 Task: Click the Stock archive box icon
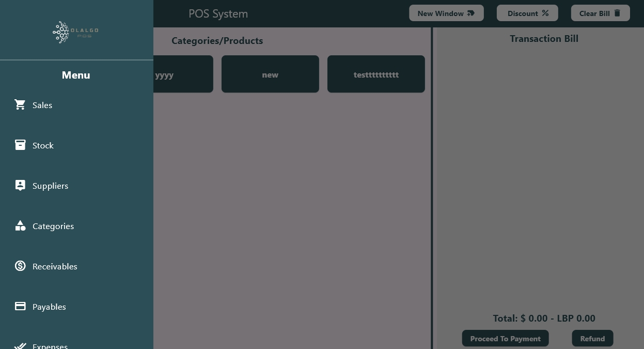(x=20, y=145)
